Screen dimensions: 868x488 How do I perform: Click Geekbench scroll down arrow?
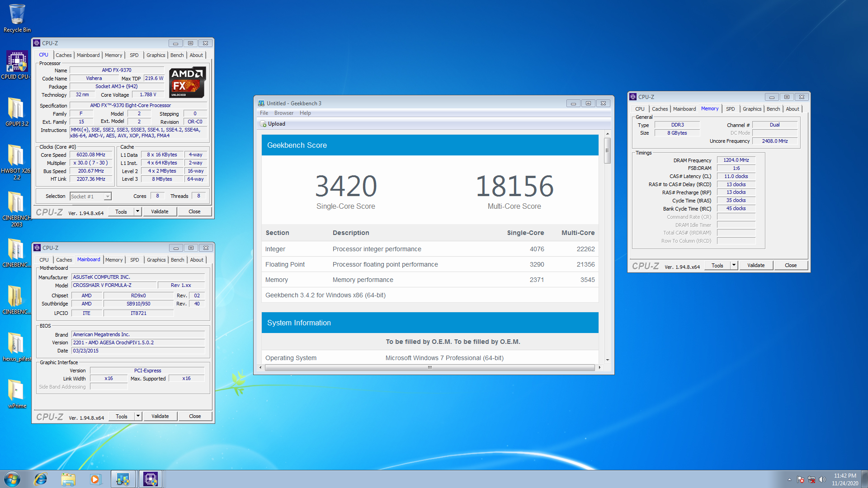pyautogui.click(x=608, y=360)
